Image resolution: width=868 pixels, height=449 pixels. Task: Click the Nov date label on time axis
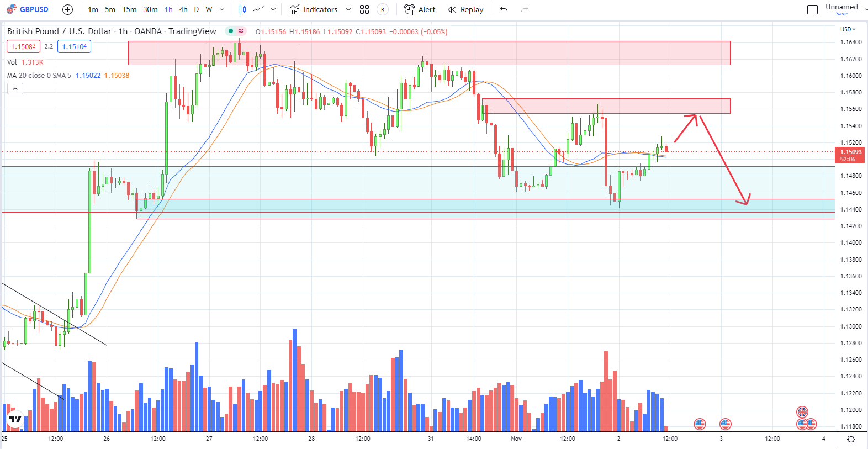516,439
